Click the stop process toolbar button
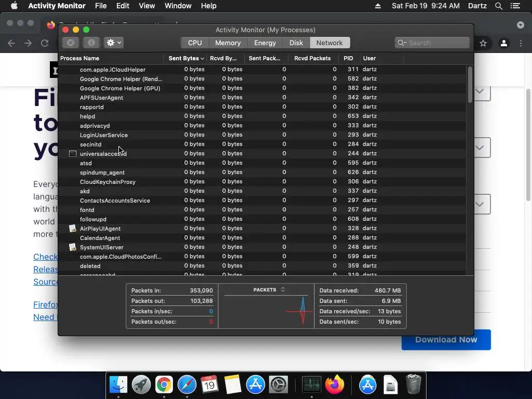Image resolution: width=532 pixels, height=399 pixels. tap(71, 43)
